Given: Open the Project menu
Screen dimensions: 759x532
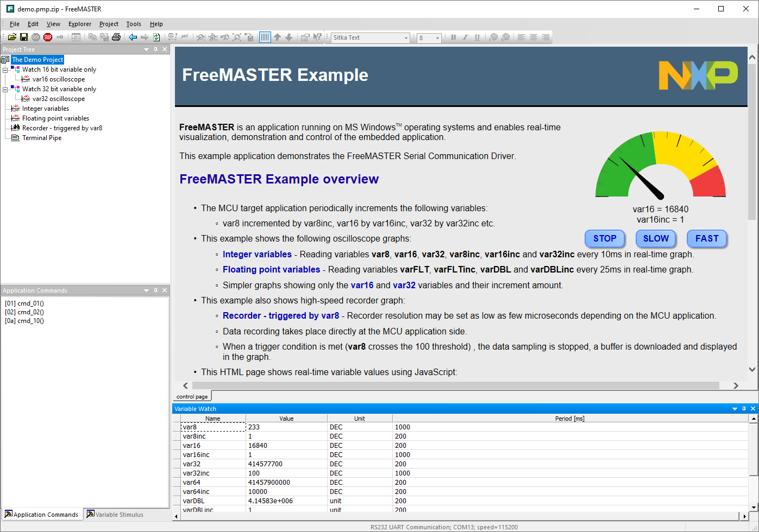Looking at the screenshot, I should [x=109, y=24].
